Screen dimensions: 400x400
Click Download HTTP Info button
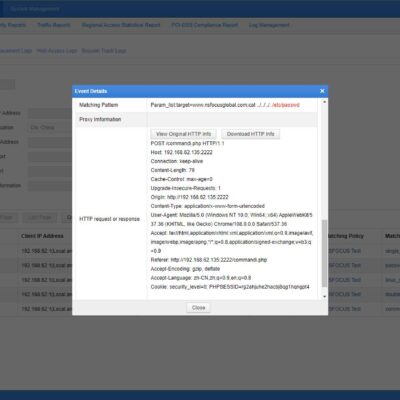pos(251,134)
